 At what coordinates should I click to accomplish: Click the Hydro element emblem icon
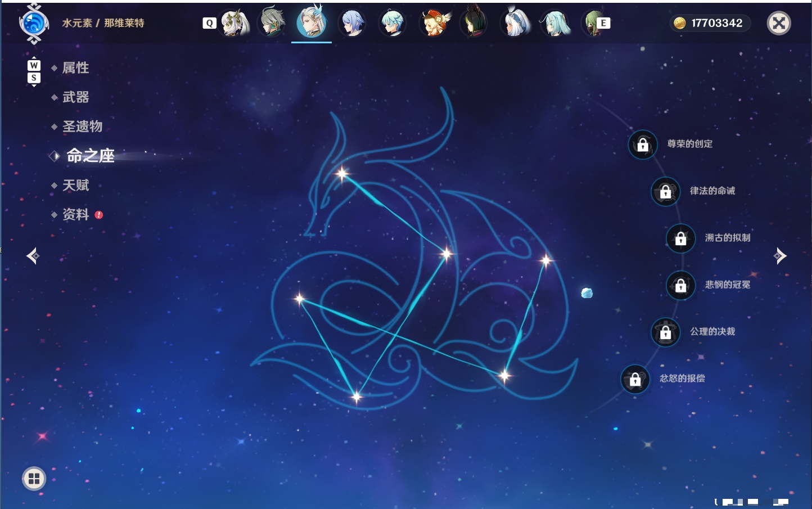pos(34,24)
